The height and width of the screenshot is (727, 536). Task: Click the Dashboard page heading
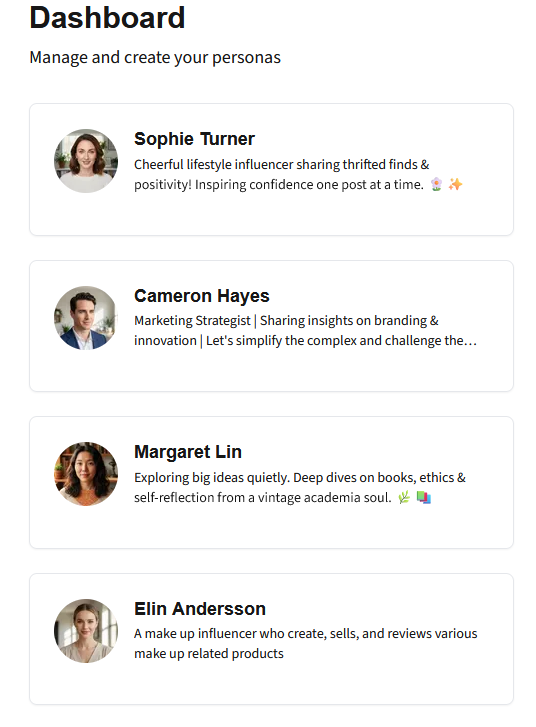(107, 18)
